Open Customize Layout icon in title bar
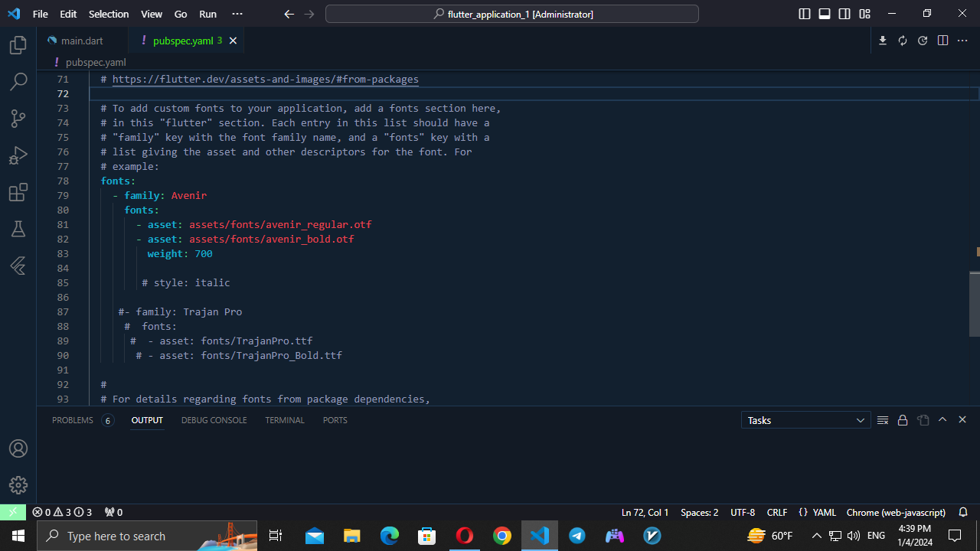 (864, 14)
